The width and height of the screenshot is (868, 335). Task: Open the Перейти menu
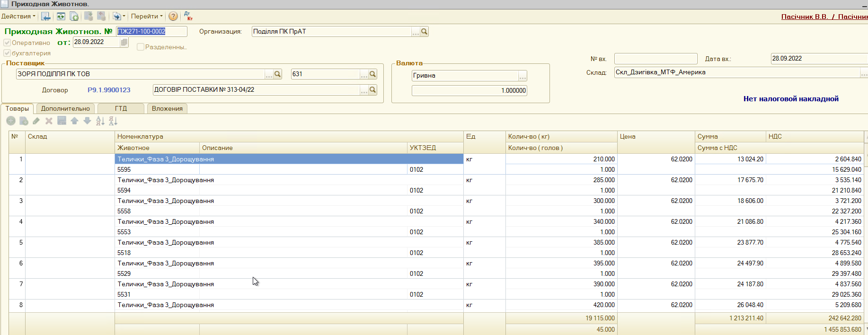pyautogui.click(x=147, y=16)
